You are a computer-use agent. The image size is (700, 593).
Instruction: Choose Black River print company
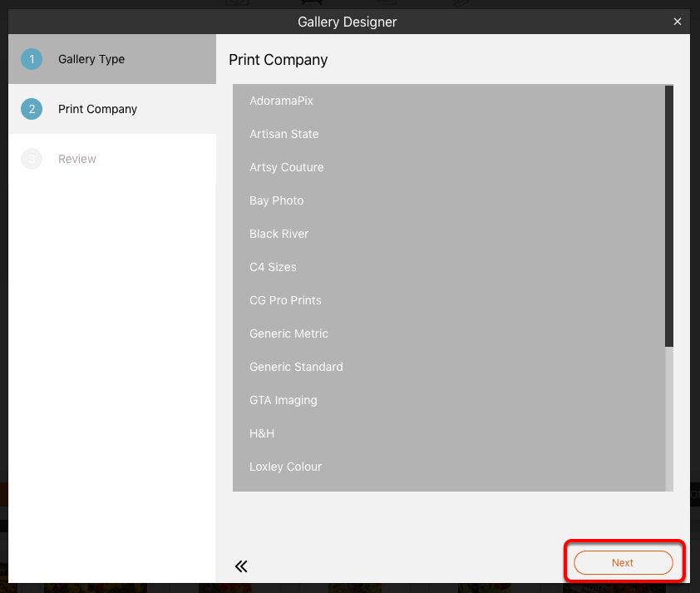tap(449, 234)
